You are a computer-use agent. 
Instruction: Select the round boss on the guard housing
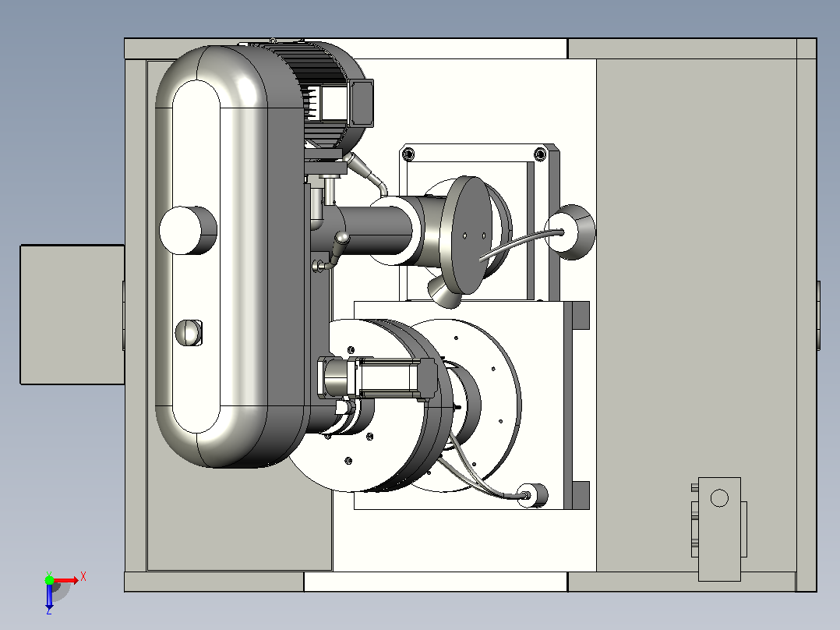(x=188, y=230)
